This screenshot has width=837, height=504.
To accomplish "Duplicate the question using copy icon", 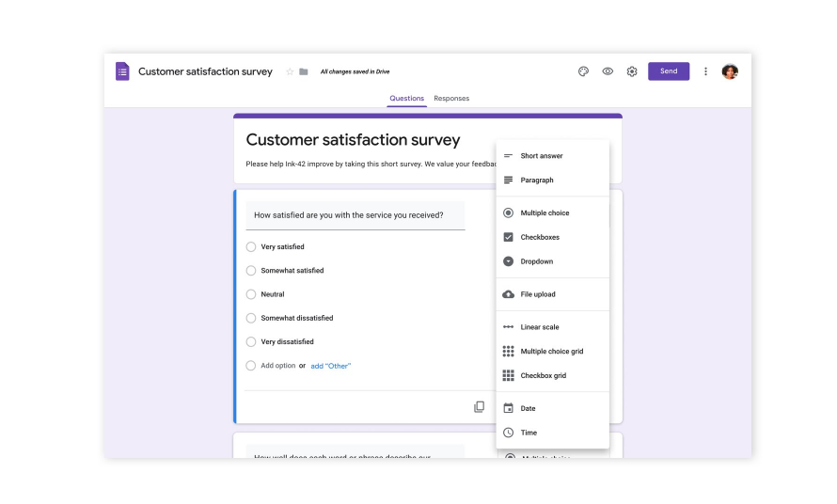I will (x=479, y=407).
